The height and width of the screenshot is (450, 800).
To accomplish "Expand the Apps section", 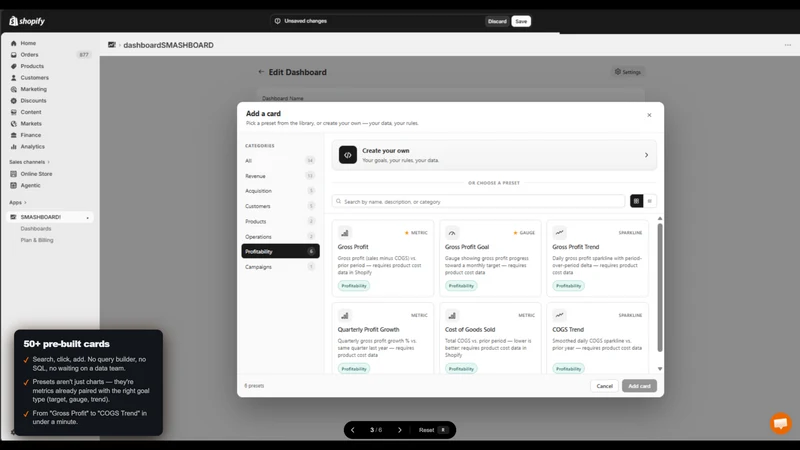I will point(17,203).
